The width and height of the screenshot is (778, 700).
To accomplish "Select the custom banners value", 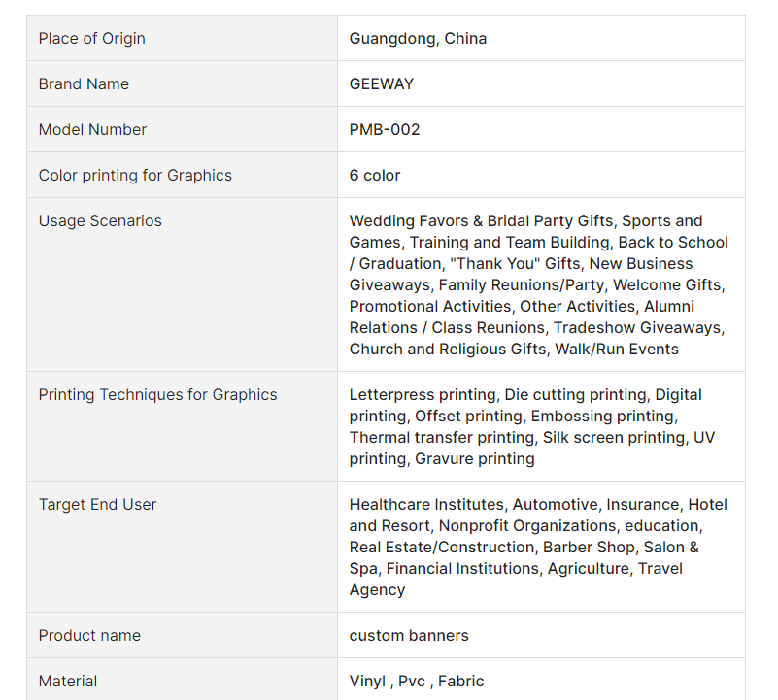I will pos(409,636).
